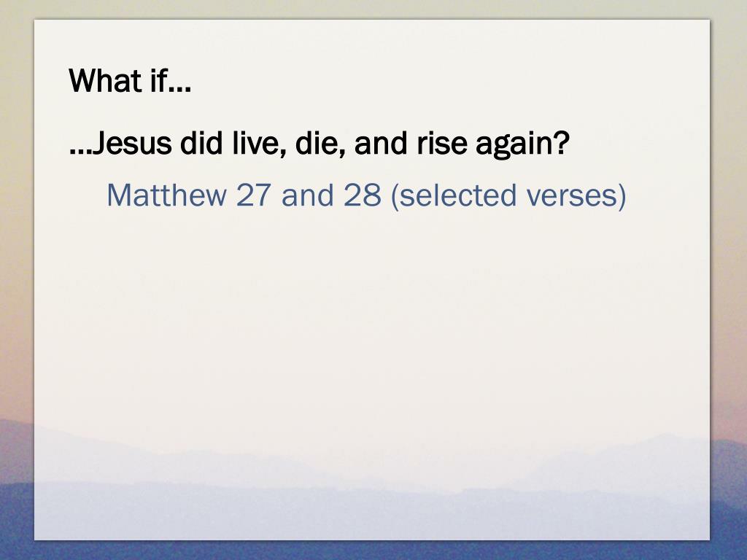Click the word "did" in the heading
747x560 pixels.
(x=201, y=143)
